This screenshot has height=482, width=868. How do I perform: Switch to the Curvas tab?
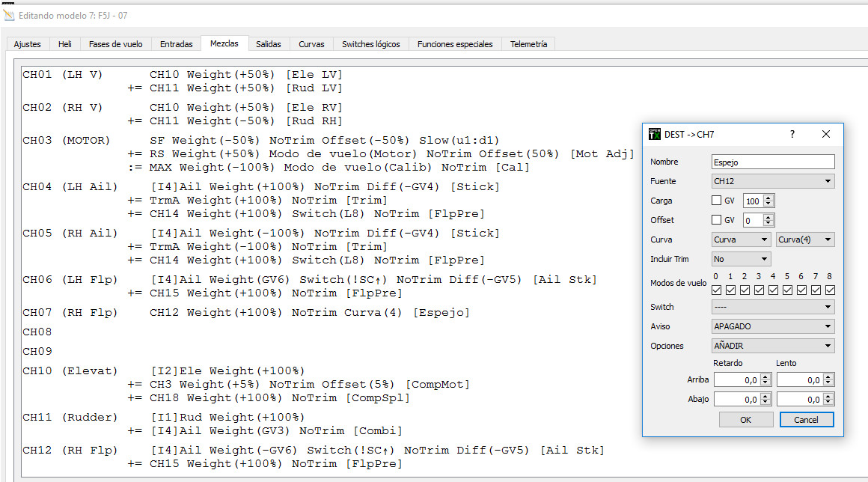(x=311, y=44)
